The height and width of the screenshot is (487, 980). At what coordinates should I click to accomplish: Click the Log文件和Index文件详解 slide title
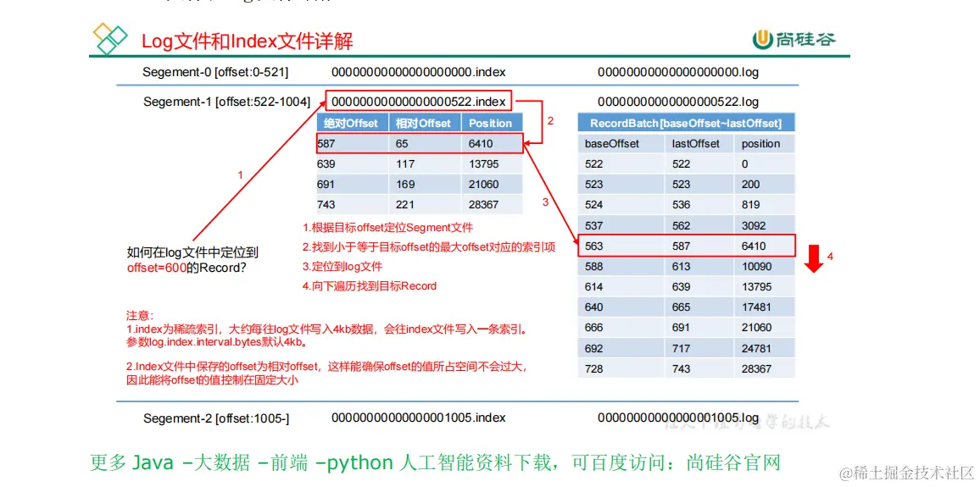coord(248,42)
